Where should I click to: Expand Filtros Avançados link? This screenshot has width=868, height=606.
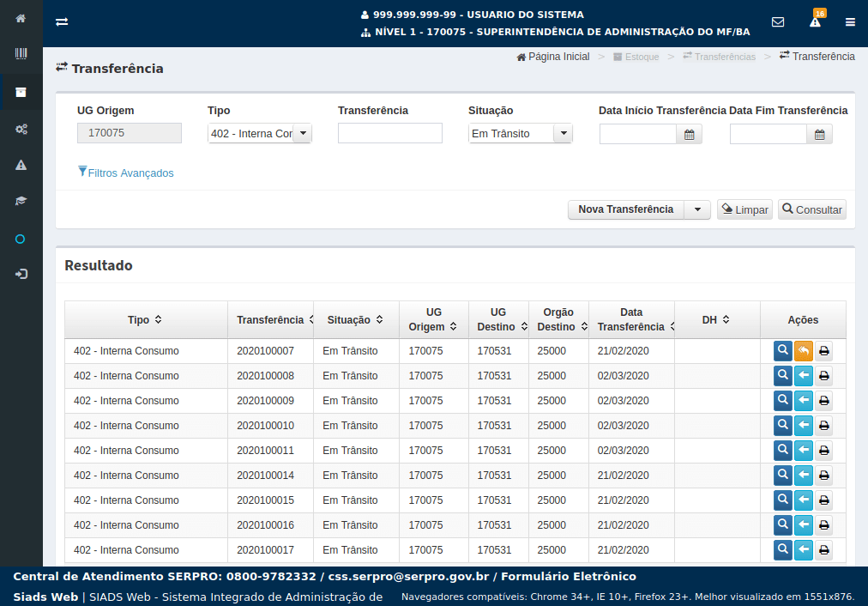(126, 173)
